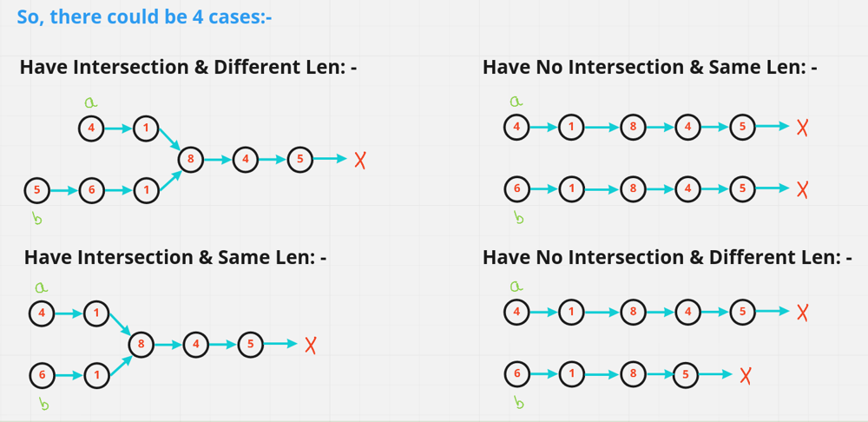Click list a's red X in No Intersection & Same Len
The height and width of the screenshot is (422, 868).
click(803, 128)
